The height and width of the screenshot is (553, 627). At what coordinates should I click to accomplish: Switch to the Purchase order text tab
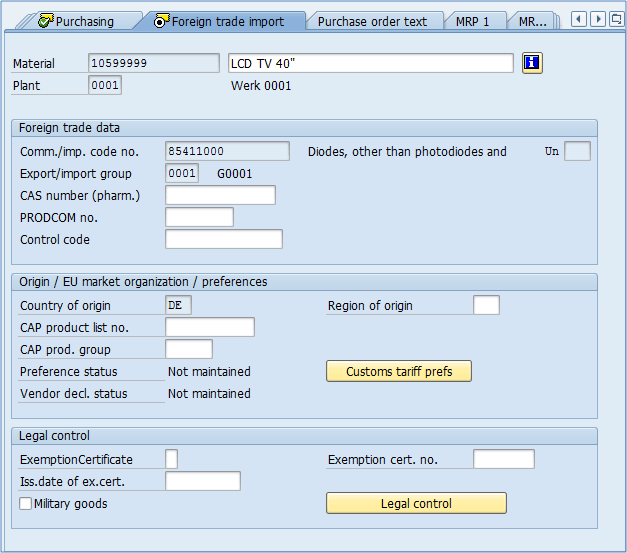coord(372,21)
